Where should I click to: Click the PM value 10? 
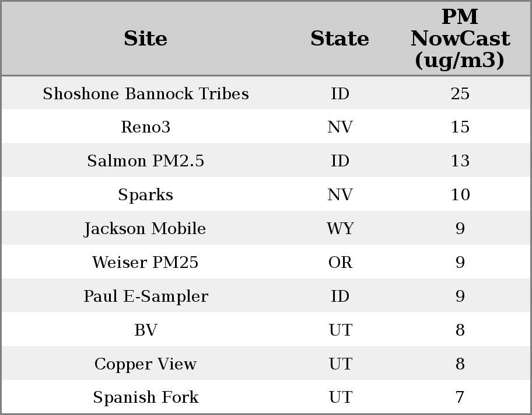460,195
